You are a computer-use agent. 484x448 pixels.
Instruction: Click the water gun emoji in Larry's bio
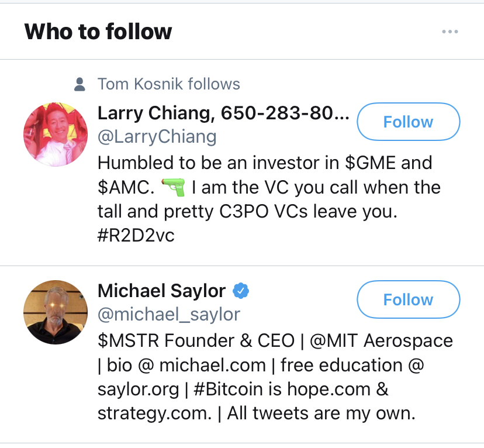(x=173, y=188)
